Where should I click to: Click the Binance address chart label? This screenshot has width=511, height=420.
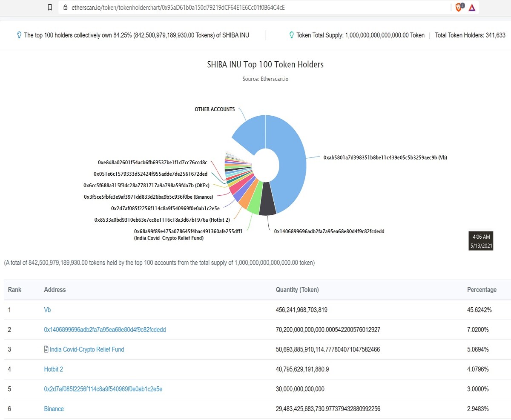(x=149, y=197)
